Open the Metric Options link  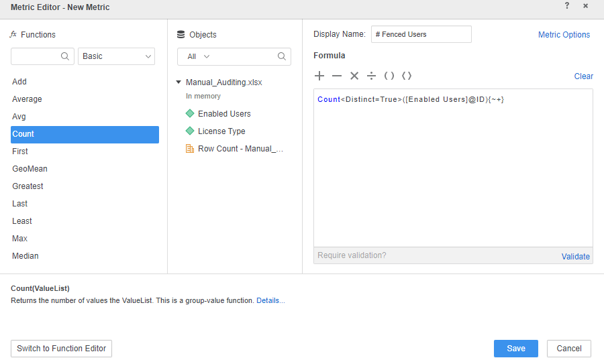point(564,35)
